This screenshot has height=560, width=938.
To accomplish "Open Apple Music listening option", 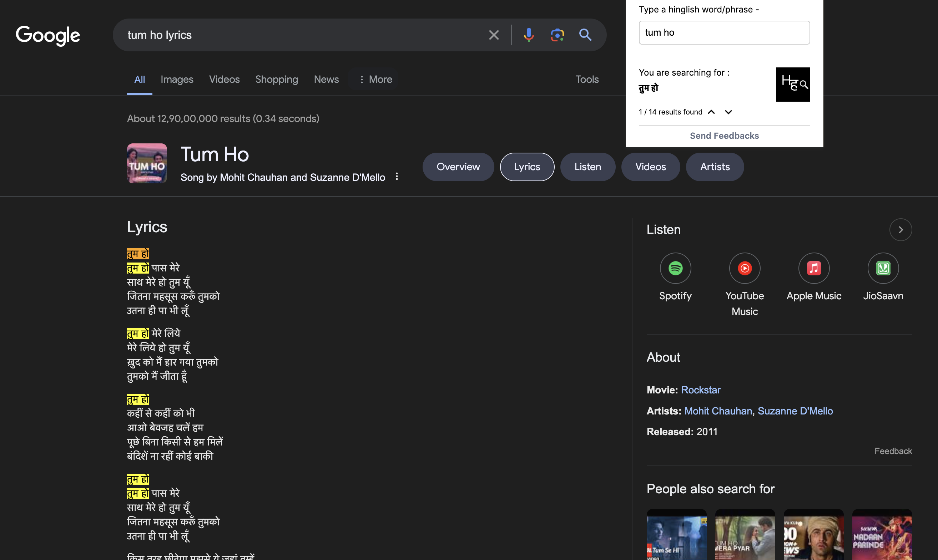I will tap(814, 278).
